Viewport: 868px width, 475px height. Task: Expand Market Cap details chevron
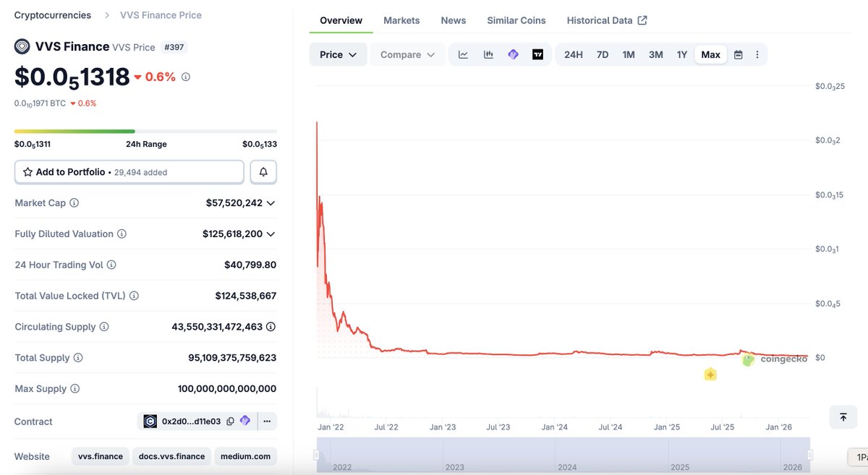click(x=271, y=203)
